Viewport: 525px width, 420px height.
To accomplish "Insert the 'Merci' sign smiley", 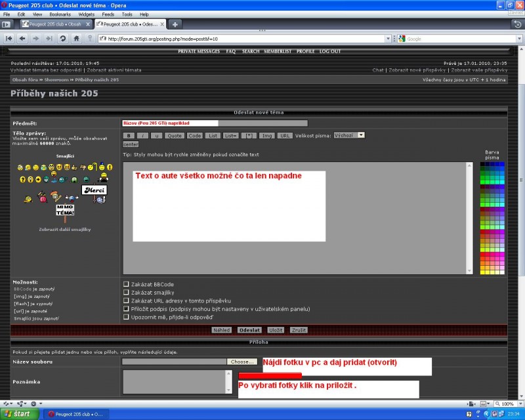I will (x=93, y=190).
